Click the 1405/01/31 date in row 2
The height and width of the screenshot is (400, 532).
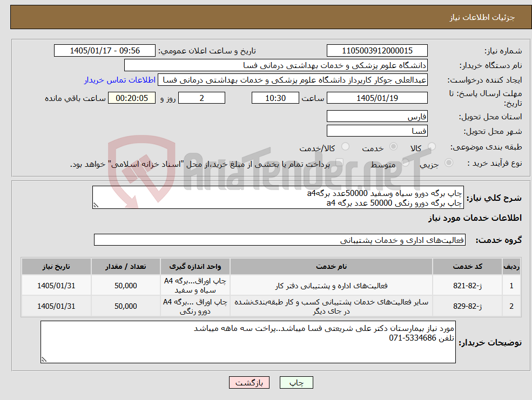[x=56, y=306]
